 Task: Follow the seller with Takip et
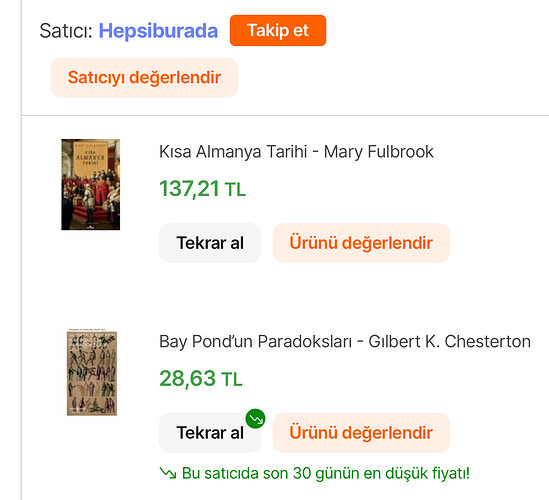pyautogui.click(x=278, y=30)
